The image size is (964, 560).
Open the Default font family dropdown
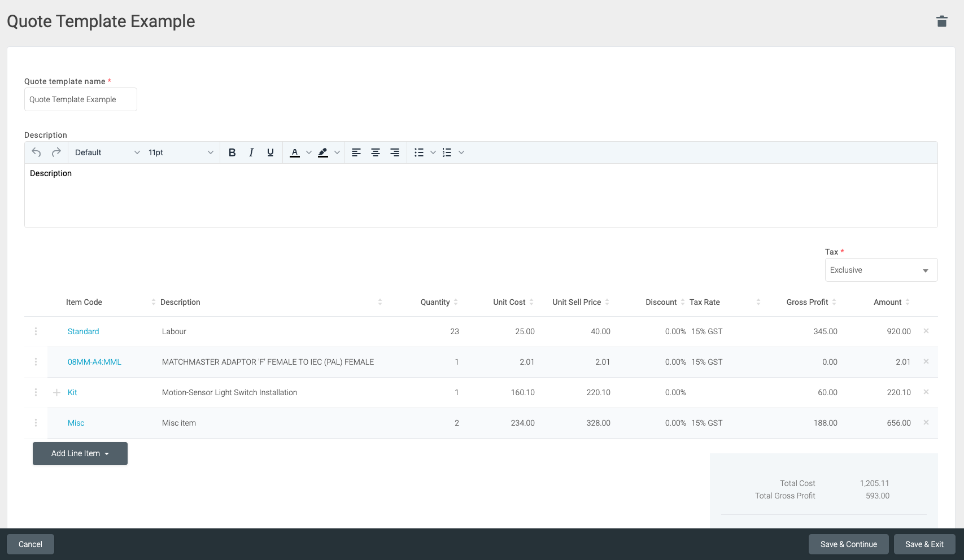click(107, 152)
